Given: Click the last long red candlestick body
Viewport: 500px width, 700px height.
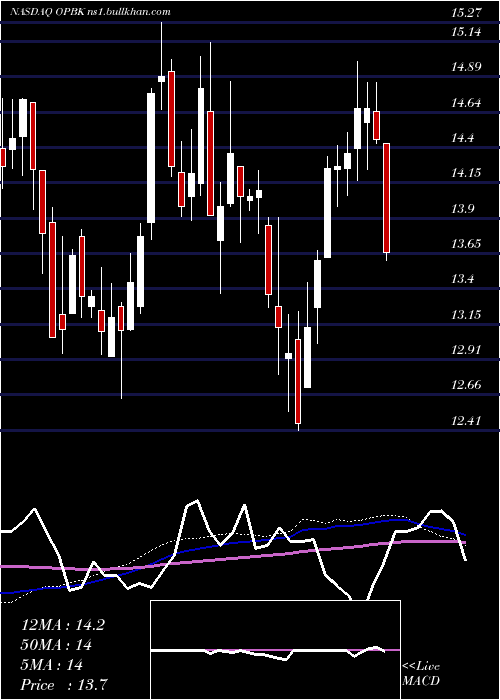Looking at the screenshot, I should pyautogui.click(x=387, y=198).
